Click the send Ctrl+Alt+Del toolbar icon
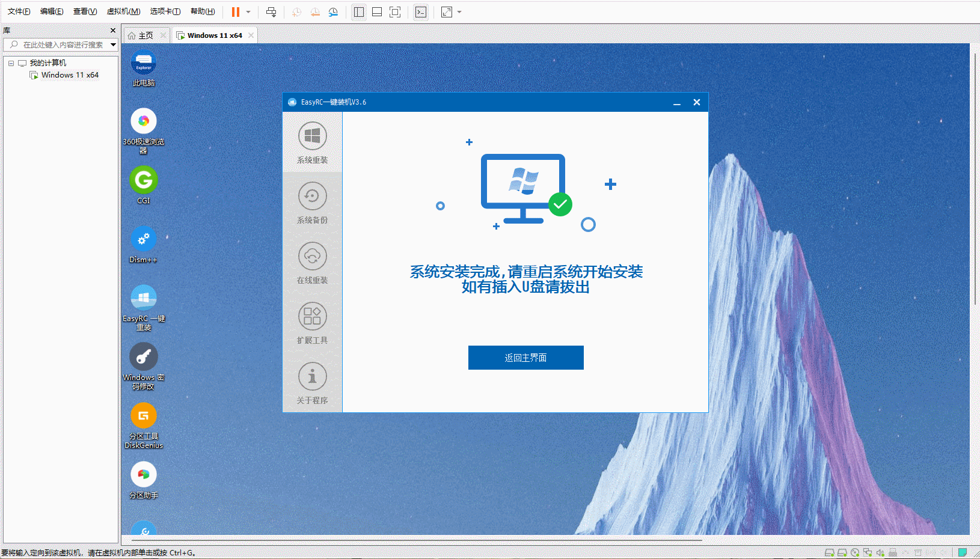The image size is (980, 559). point(271,12)
